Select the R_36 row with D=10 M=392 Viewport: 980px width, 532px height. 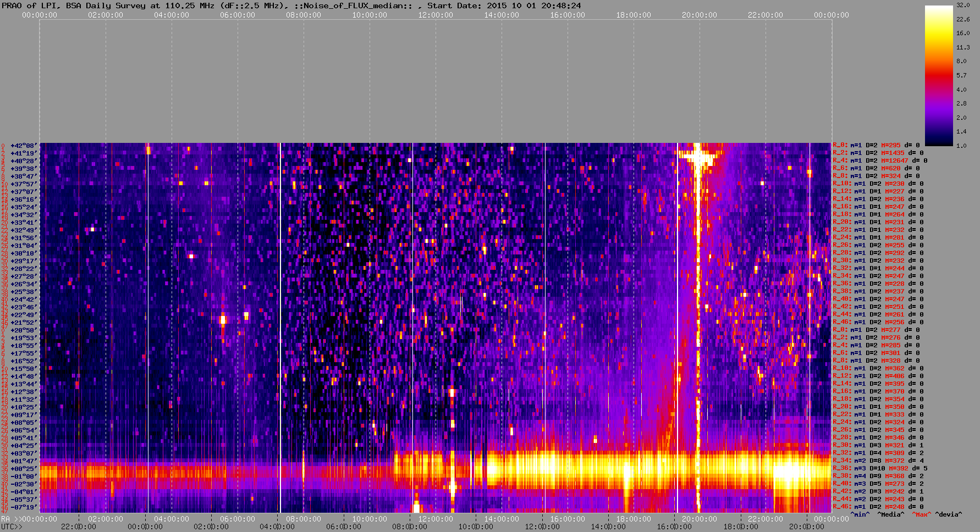click(x=880, y=469)
